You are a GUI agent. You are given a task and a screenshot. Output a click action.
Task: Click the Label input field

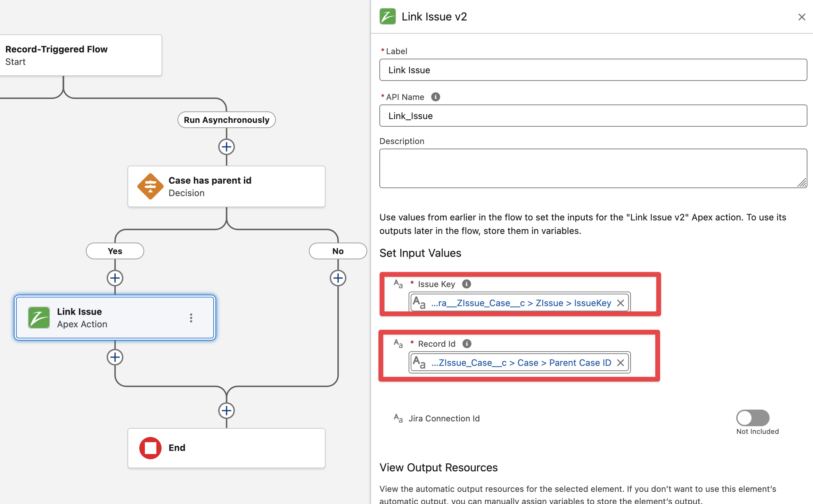click(x=593, y=70)
